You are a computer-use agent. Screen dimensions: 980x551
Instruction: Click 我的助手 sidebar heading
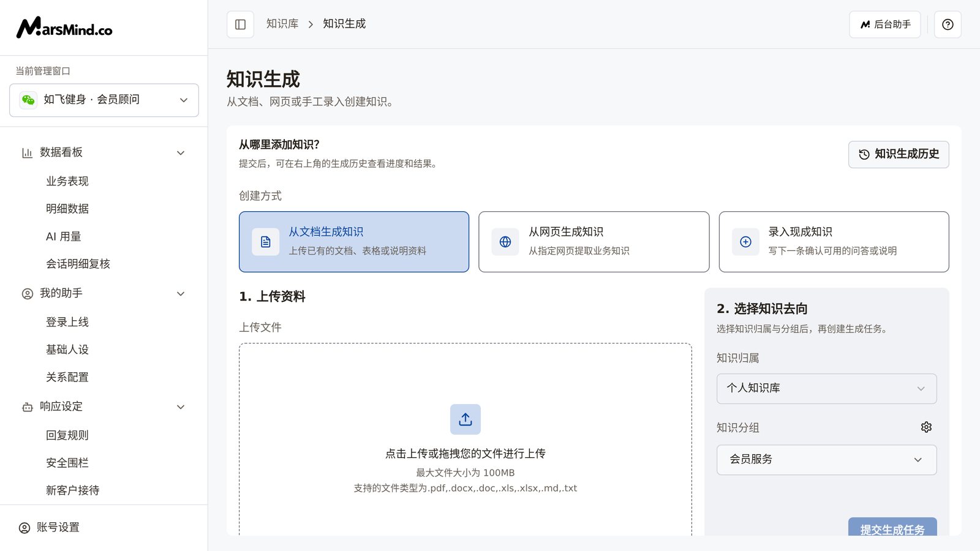(x=61, y=294)
